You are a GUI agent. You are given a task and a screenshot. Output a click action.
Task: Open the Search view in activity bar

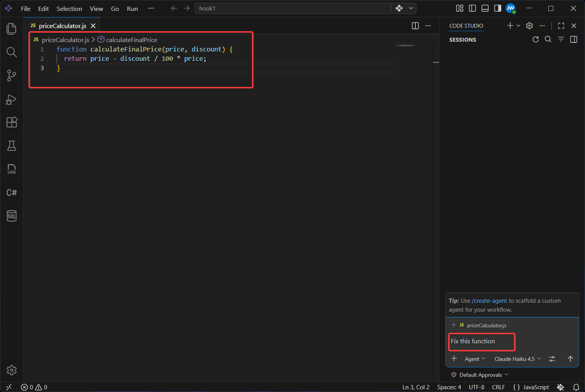pos(12,52)
